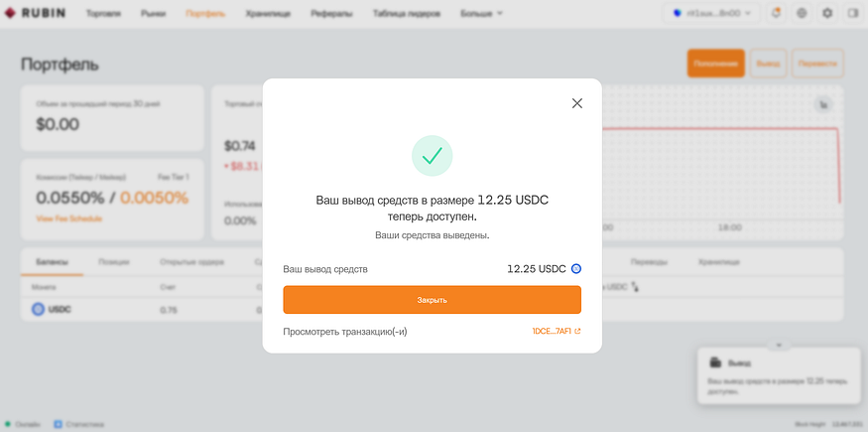Expand the Больше menu

pyautogui.click(x=481, y=14)
